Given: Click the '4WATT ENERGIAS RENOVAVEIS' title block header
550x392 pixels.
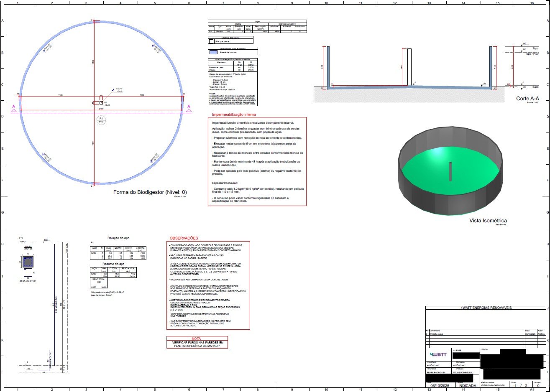Looking at the screenshot, I should pyautogui.click(x=486, y=308).
